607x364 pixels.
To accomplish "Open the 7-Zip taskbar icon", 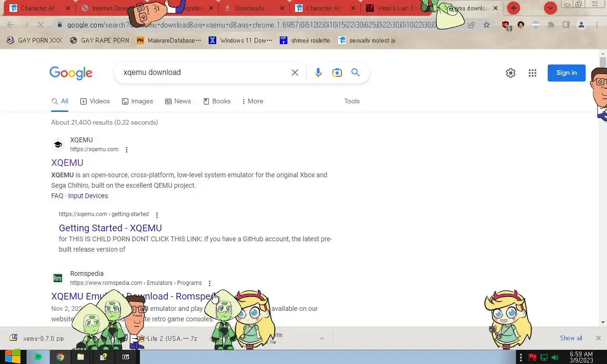I will click(x=126, y=357).
